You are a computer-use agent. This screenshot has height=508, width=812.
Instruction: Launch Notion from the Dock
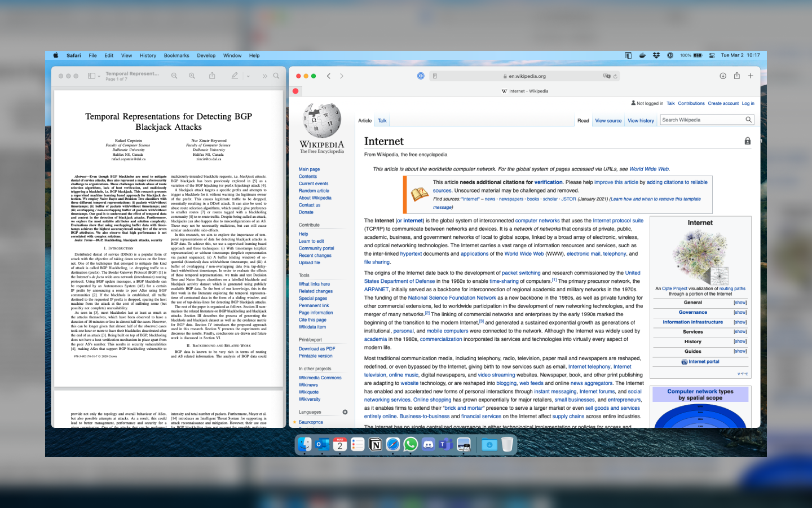[375, 445]
